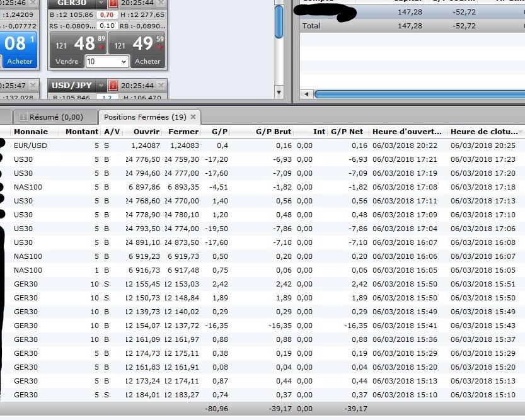
Task: Click the GER30 spread value 0,70
Action: coord(107,14)
